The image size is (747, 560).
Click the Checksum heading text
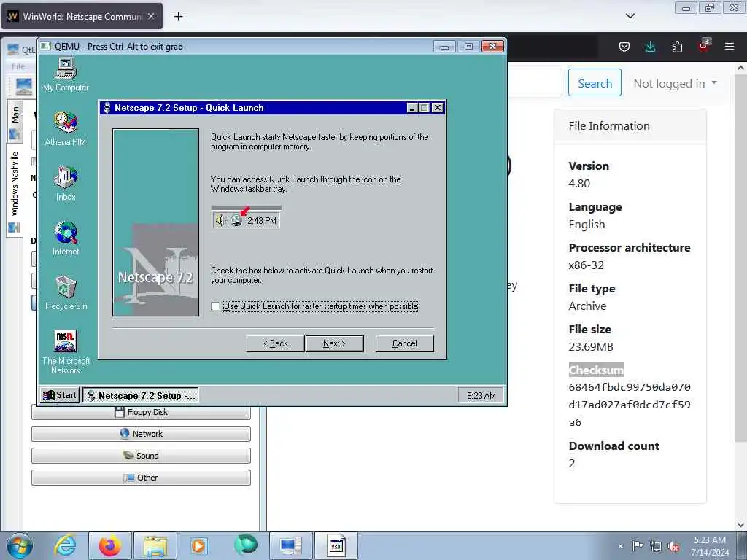pyautogui.click(x=596, y=370)
